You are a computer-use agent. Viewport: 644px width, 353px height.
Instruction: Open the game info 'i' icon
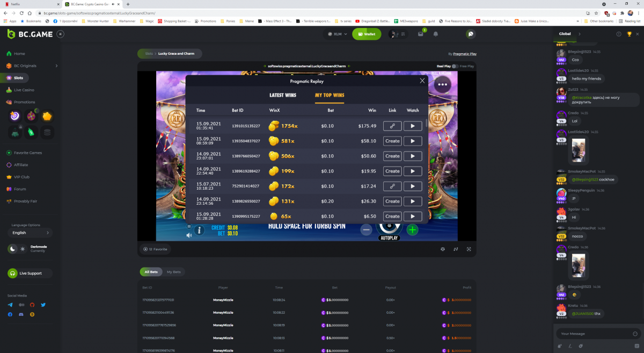(199, 230)
